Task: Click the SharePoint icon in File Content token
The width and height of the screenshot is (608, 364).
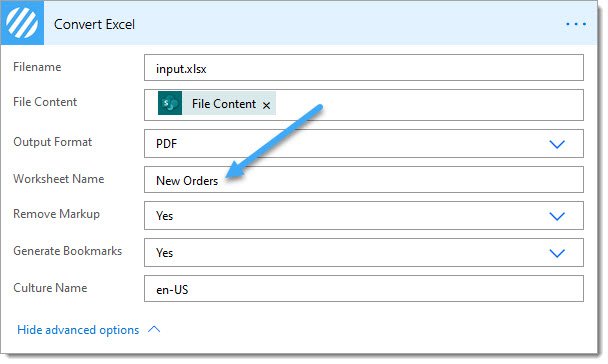Action: pyautogui.click(x=170, y=103)
